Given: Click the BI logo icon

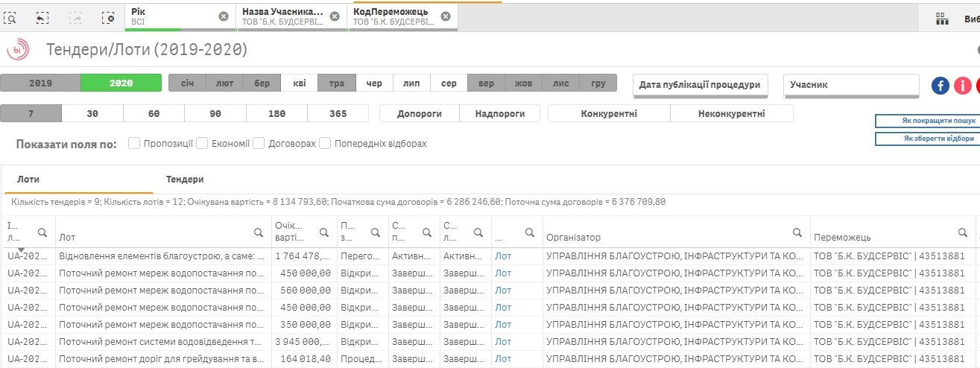Looking at the screenshot, I should 17,50.
